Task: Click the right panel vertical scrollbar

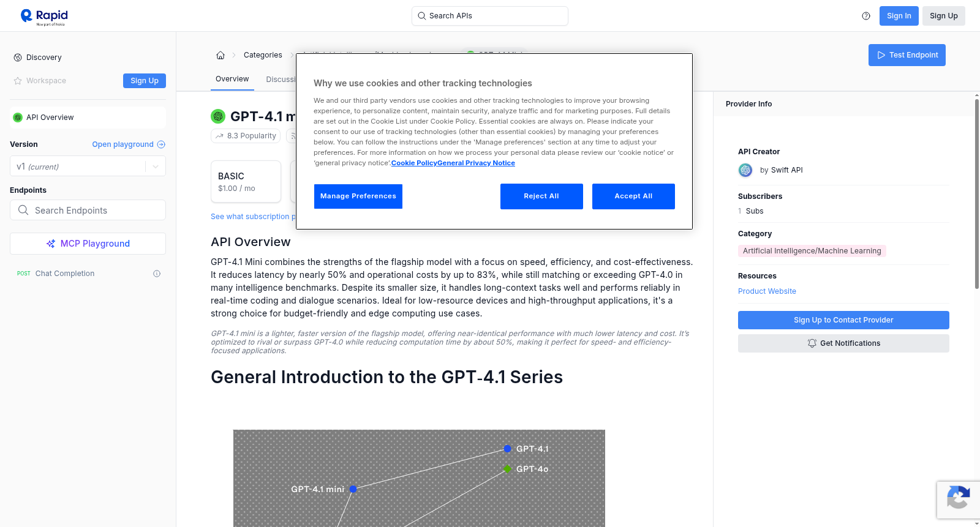Action: [977, 193]
